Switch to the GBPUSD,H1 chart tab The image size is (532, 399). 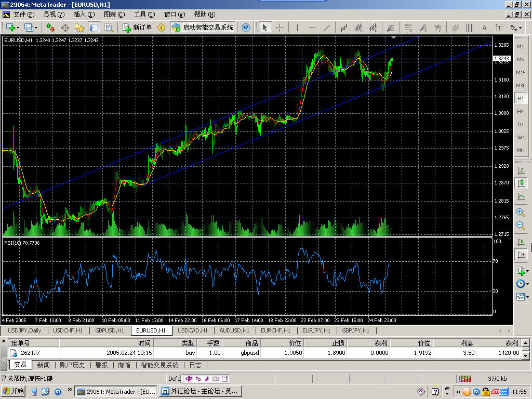109,330
